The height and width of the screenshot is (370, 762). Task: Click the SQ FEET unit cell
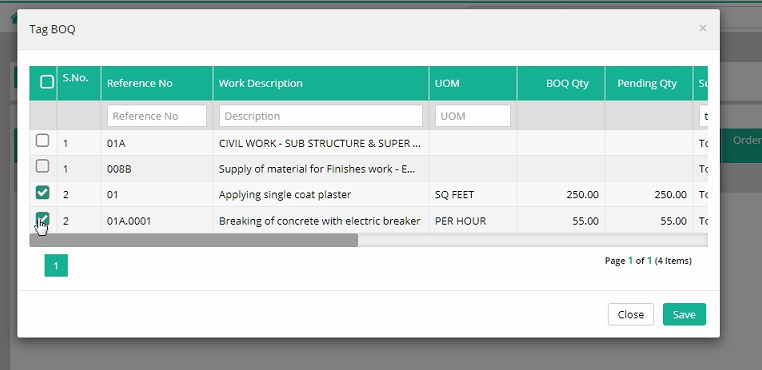point(454,195)
